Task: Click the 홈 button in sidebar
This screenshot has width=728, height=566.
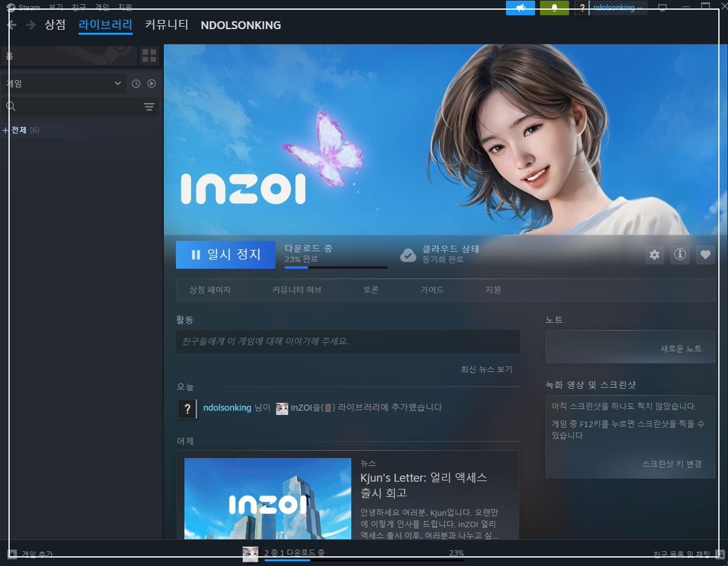Action: (69, 56)
